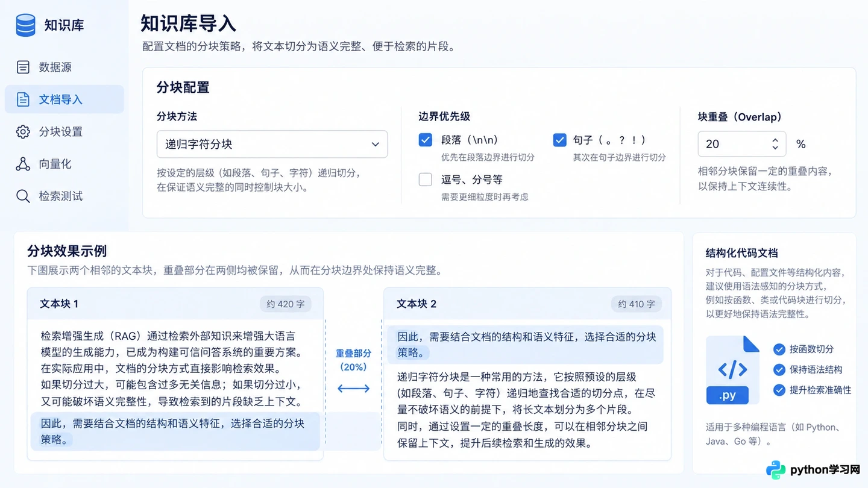Click the 文本块 2 header title
The height and width of the screenshot is (488, 868).
coord(417,304)
